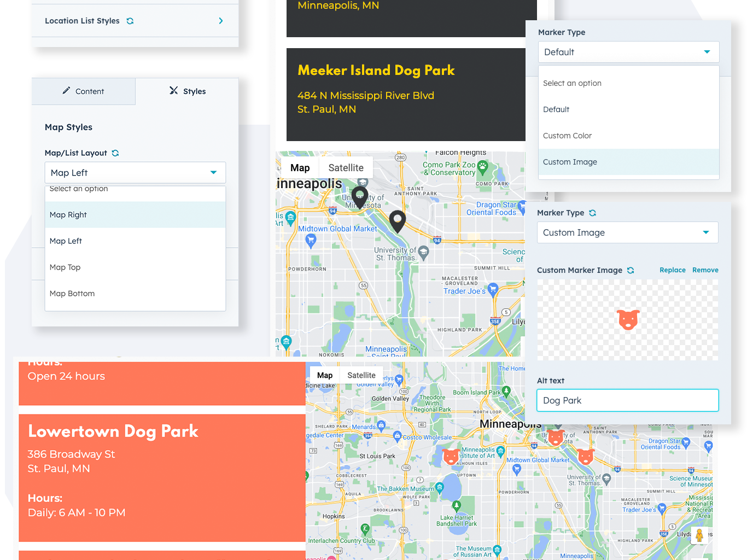
Task: Click reset icon next to Location List Styles
Action: tap(130, 21)
